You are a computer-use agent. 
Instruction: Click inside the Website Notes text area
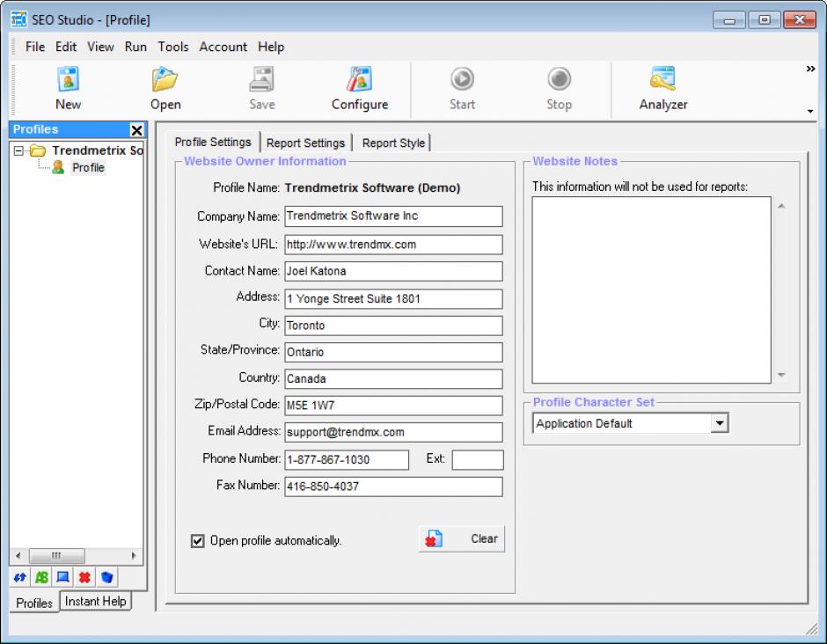651,290
